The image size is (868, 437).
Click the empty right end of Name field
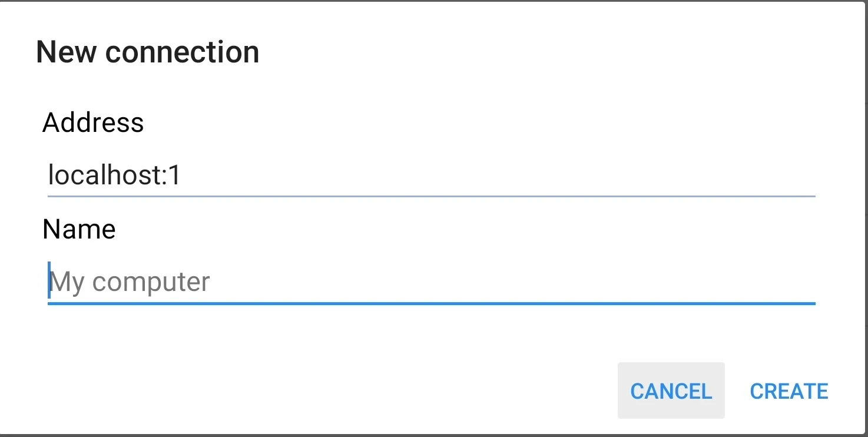[766, 282]
